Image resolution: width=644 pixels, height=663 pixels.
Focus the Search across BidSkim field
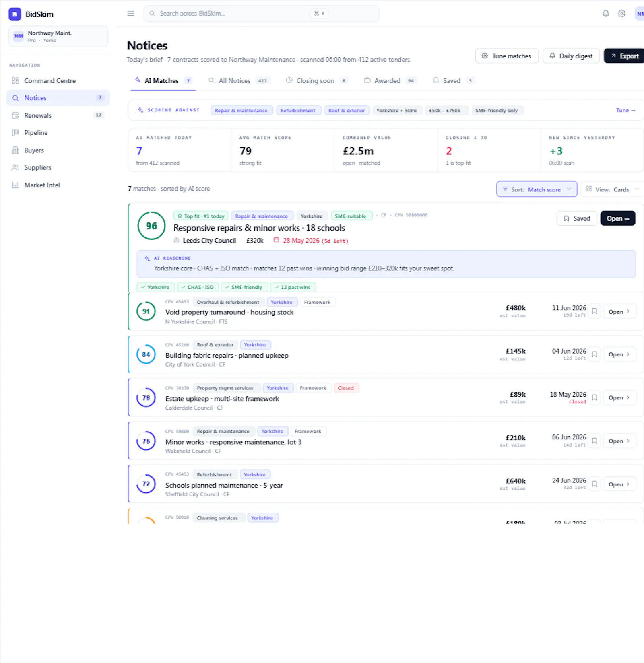click(x=261, y=14)
